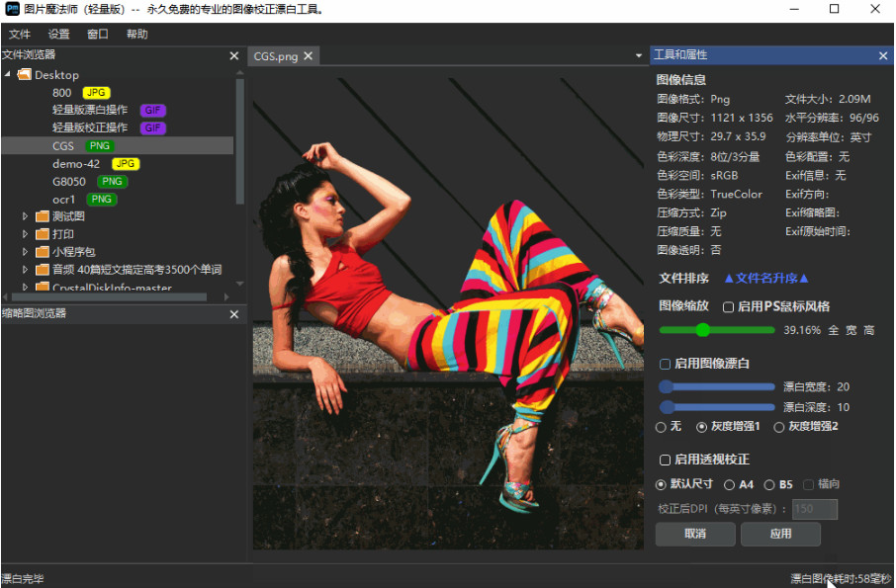
Task: Open the 文件 menu
Action: click(x=20, y=35)
